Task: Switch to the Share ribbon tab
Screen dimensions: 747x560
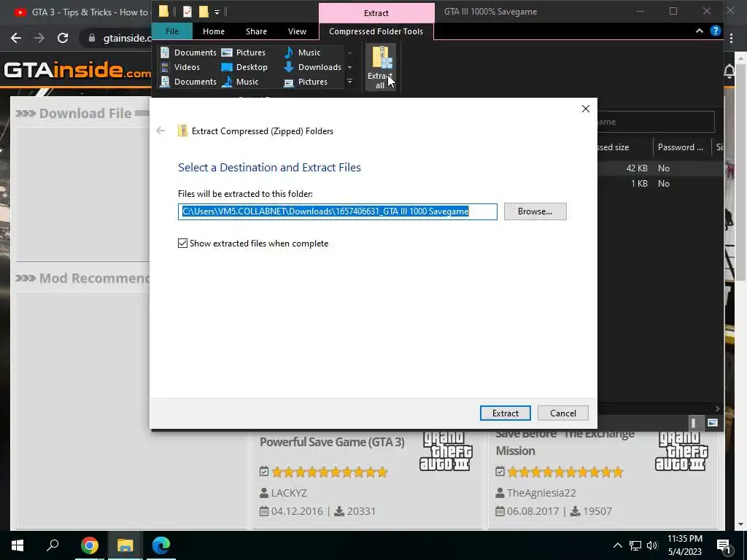Action: tap(256, 31)
